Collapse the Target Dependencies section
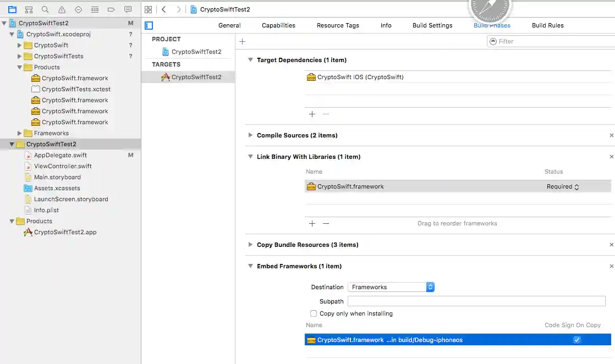The width and height of the screenshot is (615, 364). coord(250,60)
